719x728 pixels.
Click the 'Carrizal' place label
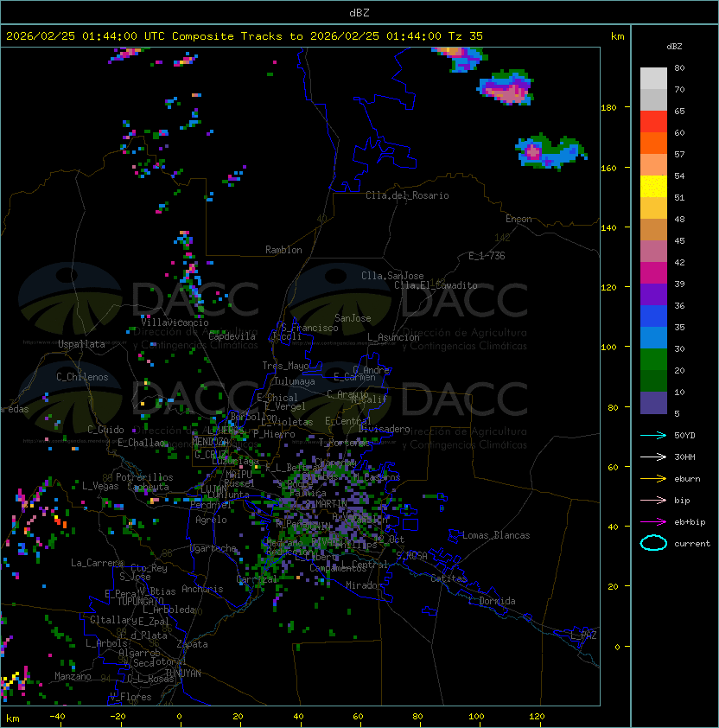(257, 579)
